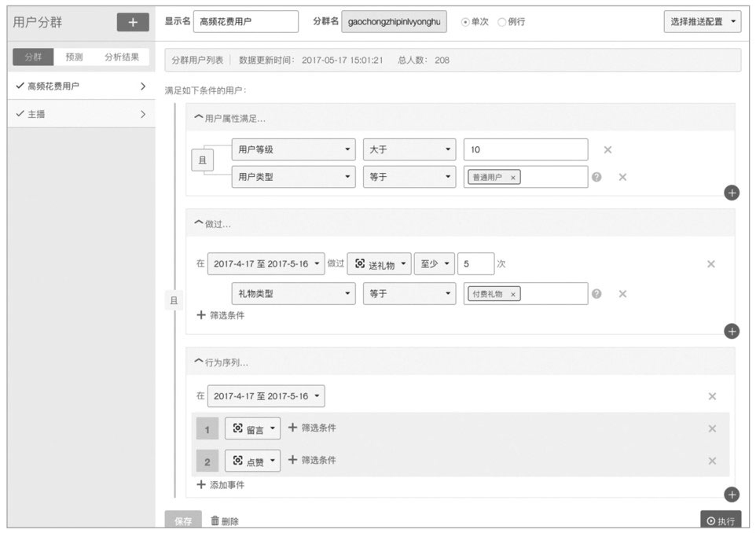Click the 保存 button
Screen dimensions: 756x533
183,520
